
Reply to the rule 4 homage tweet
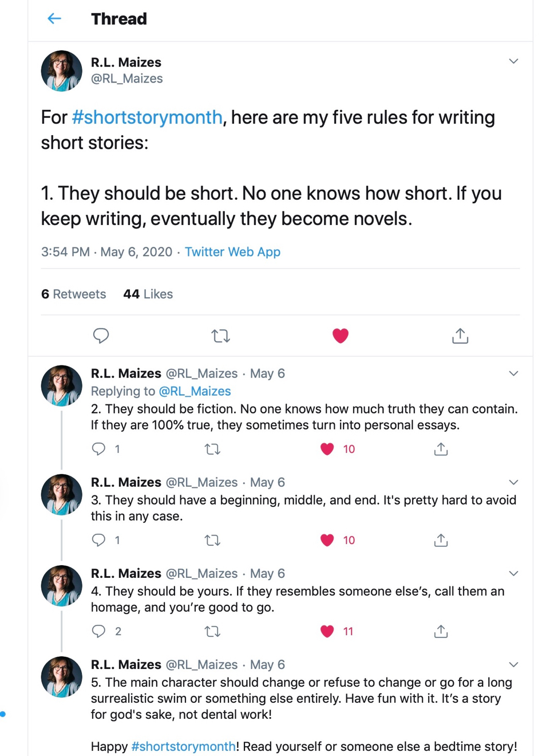(x=98, y=631)
